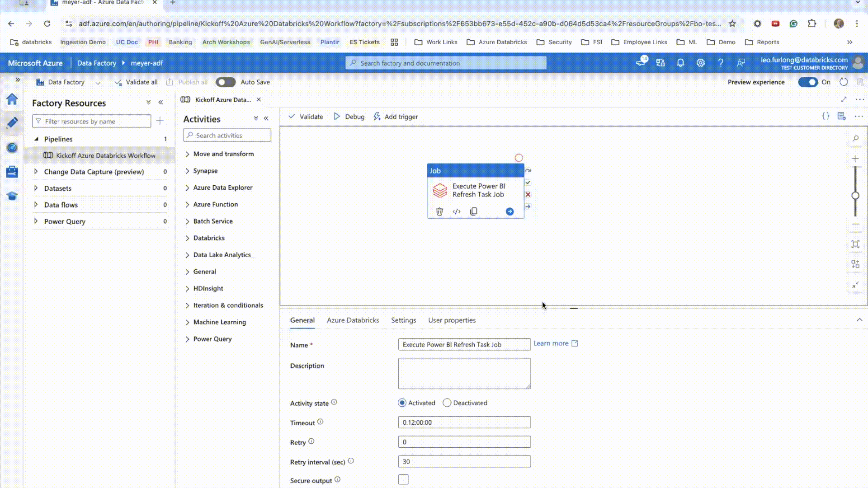Screen dimensions: 868x488
Task: Click the clone icon on the Job activity
Action: coord(473,211)
